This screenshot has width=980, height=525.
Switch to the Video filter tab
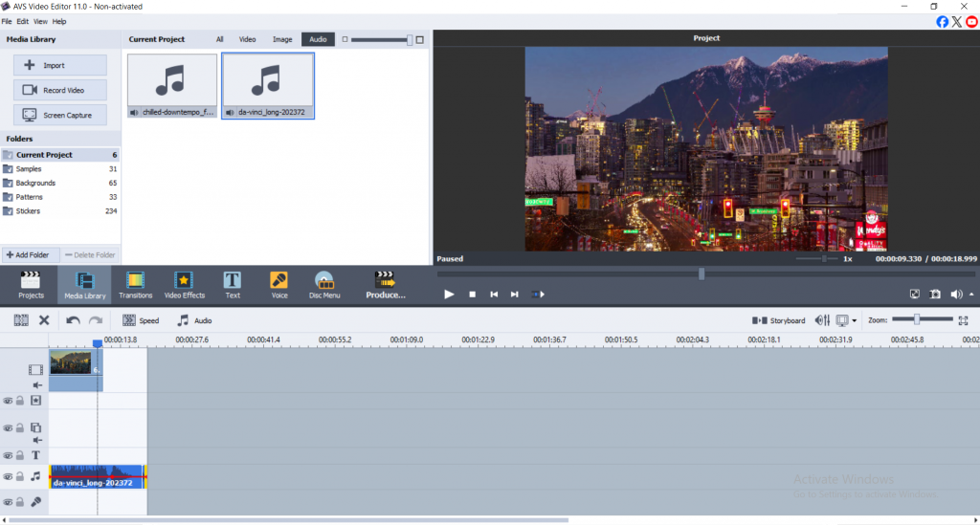(x=247, y=39)
